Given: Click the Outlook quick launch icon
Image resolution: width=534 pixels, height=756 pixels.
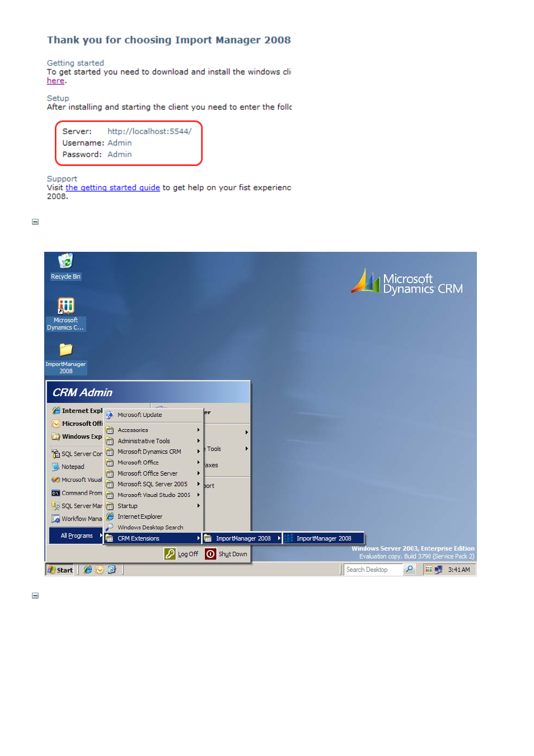Looking at the screenshot, I should pos(100,570).
